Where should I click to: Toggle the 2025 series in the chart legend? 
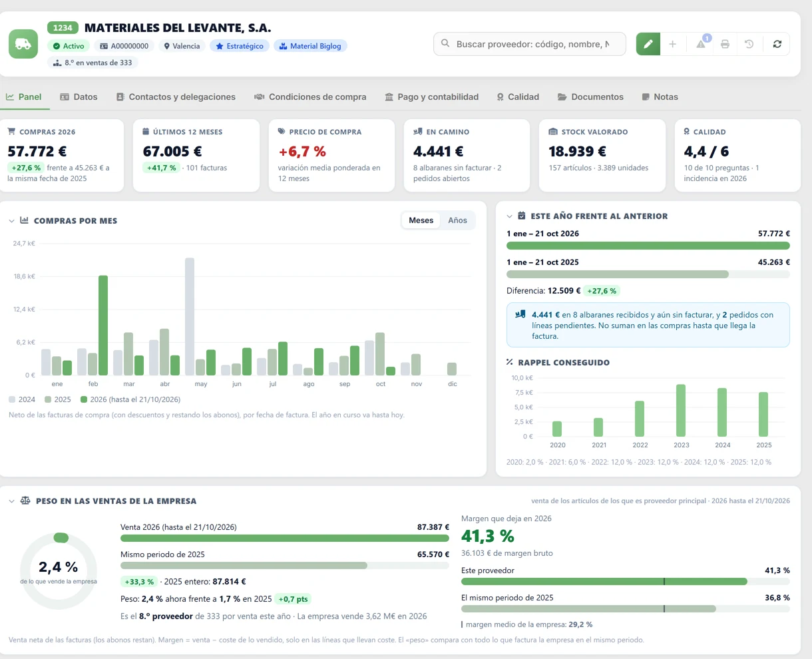click(x=58, y=399)
